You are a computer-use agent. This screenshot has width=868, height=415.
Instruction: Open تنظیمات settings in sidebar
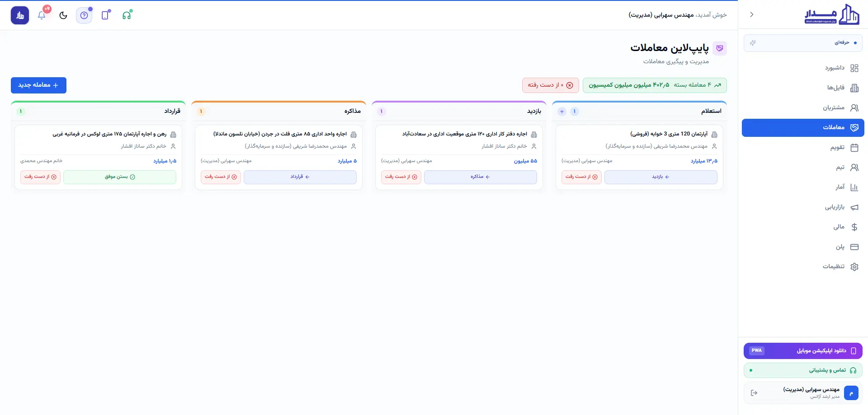pyautogui.click(x=803, y=266)
